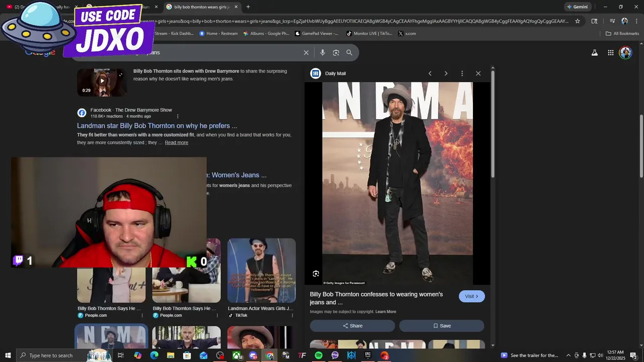The width and height of the screenshot is (644, 362).
Task: Play the 0:29 Drew Barrymore video
Action: tap(102, 81)
